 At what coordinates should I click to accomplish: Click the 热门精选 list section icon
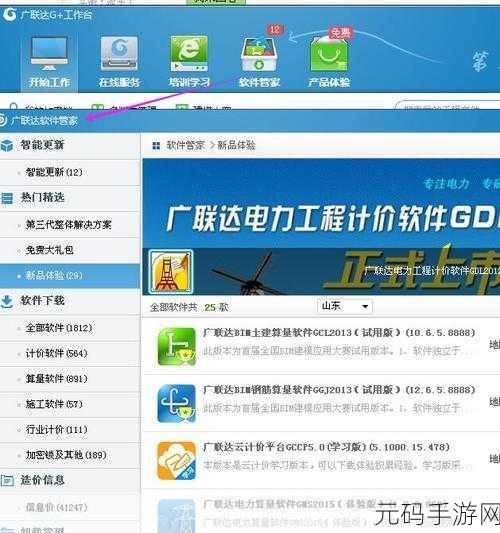7,198
